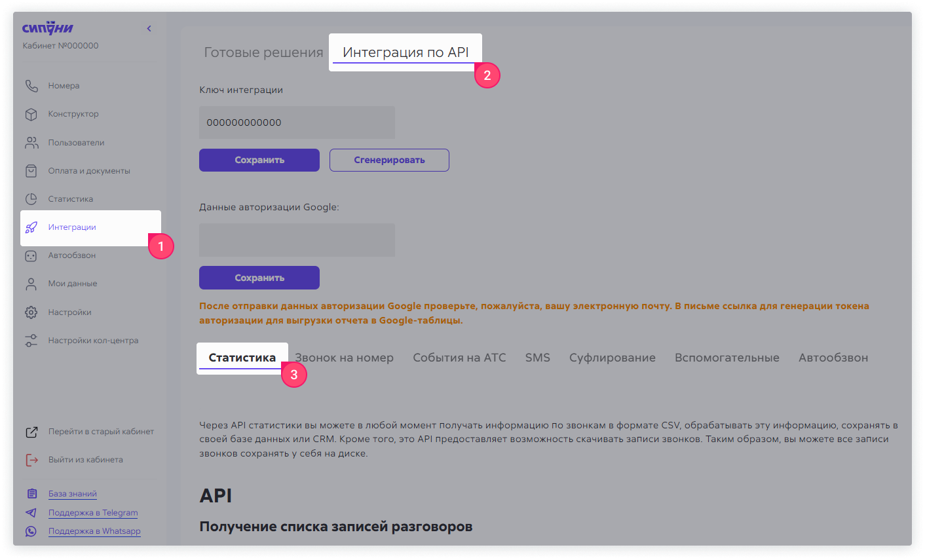Viewport: 925px width, 560px height.
Task: Click Выйти из кабинета
Action: (85, 459)
